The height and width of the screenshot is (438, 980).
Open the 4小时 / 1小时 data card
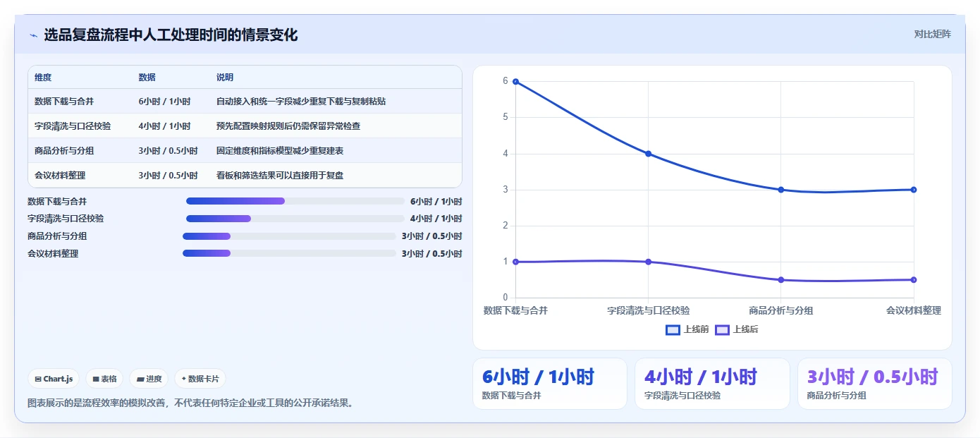pos(712,384)
